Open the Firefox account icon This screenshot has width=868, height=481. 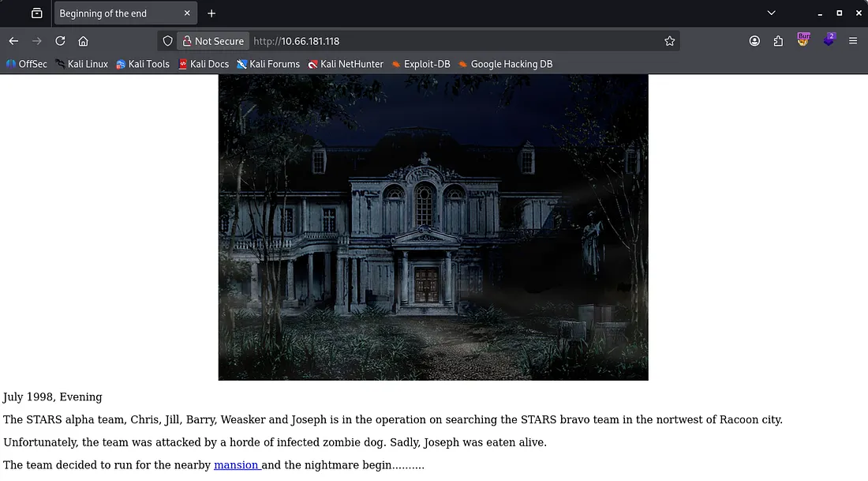coord(754,41)
